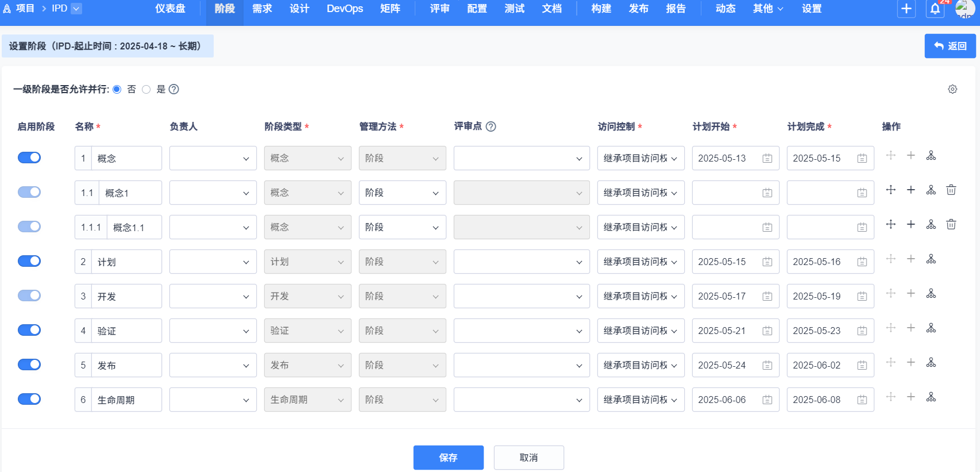
Task: Click the 保存 button
Action: 448,458
